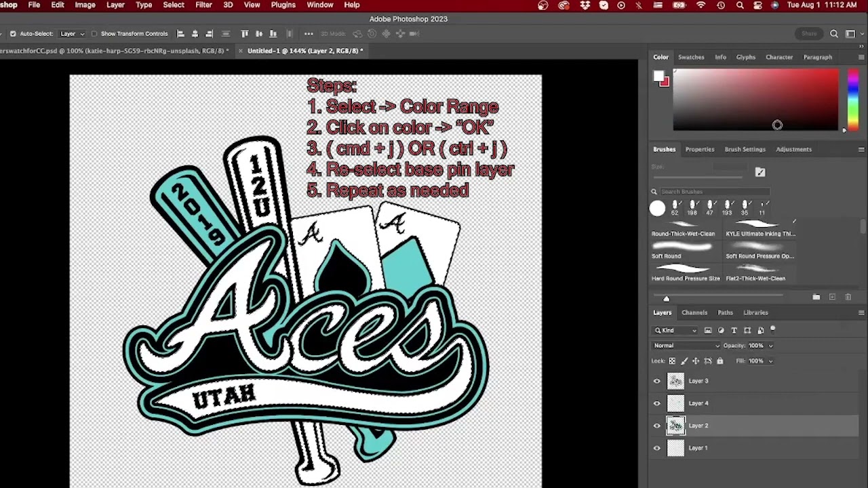Image resolution: width=868 pixels, height=488 pixels.
Task: Filter layers by smart object icon
Action: point(760,330)
